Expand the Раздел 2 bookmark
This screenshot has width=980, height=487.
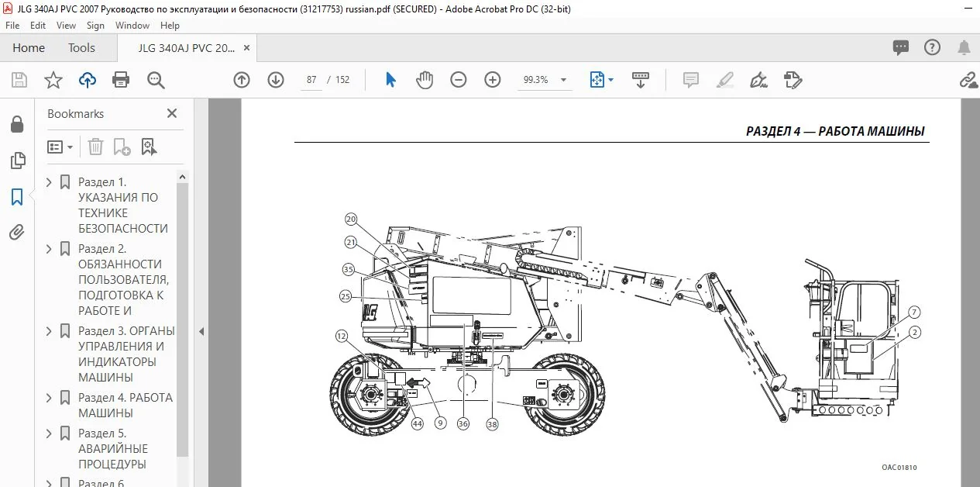50,249
